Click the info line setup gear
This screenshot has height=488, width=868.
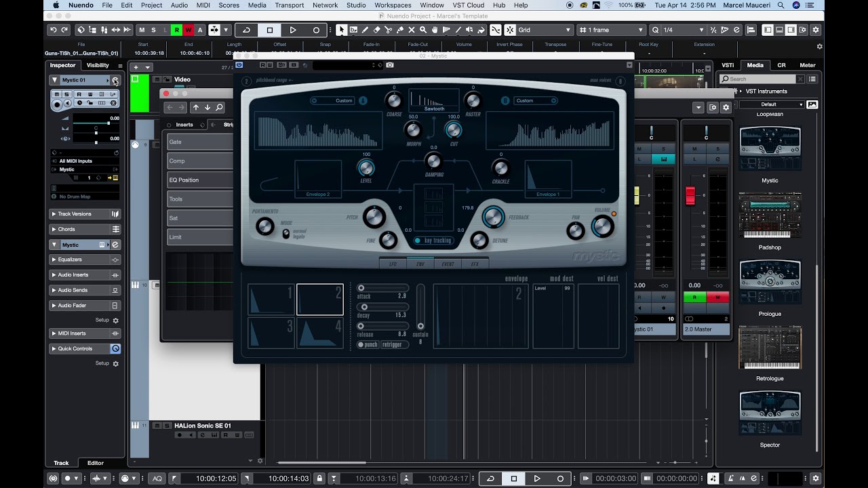pyautogui.click(x=819, y=46)
